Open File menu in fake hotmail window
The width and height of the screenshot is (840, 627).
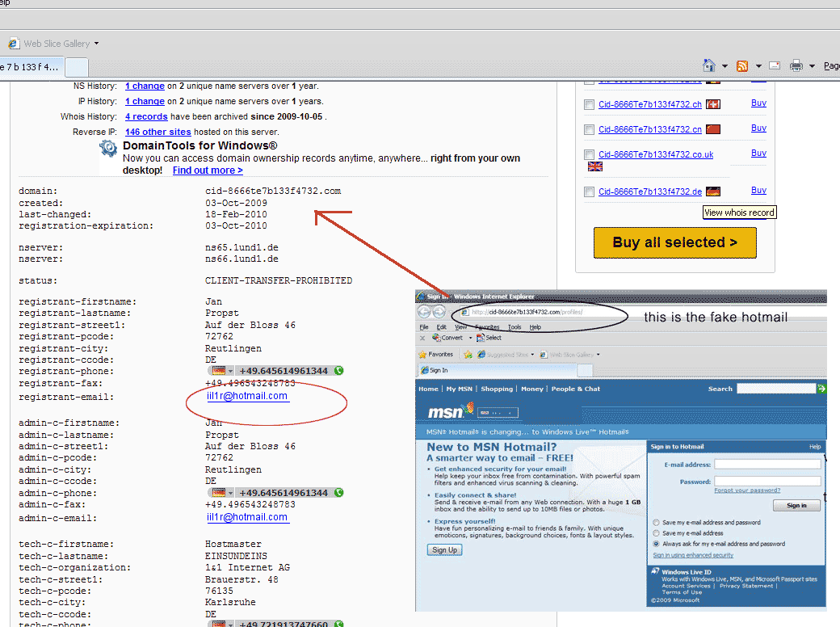pyautogui.click(x=424, y=327)
